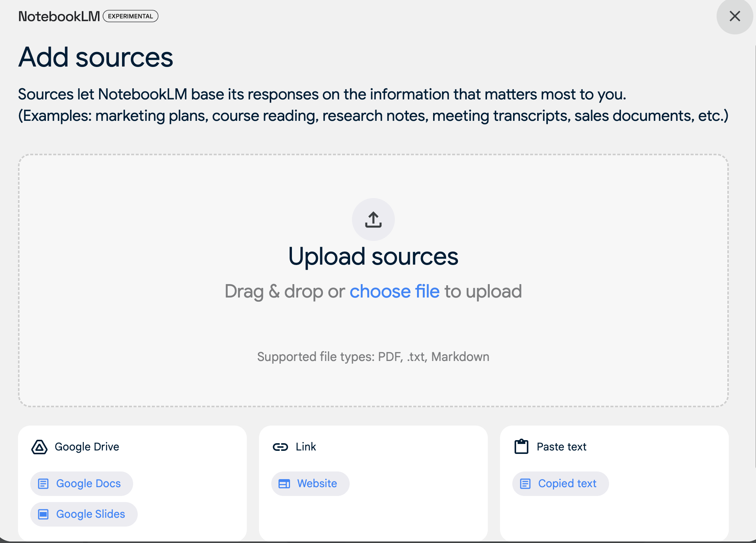This screenshot has width=756, height=543.
Task: Select Google Docs as source
Action: point(81,484)
